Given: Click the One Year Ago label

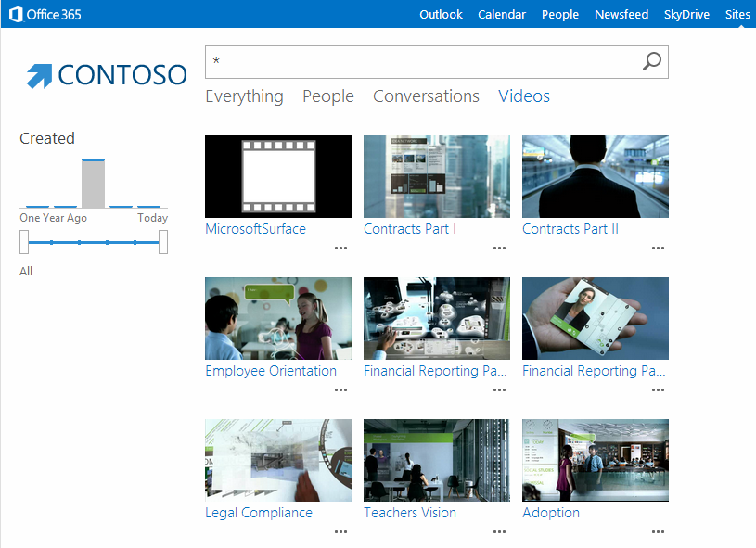Looking at the screenshot, I should pos(54,218).
